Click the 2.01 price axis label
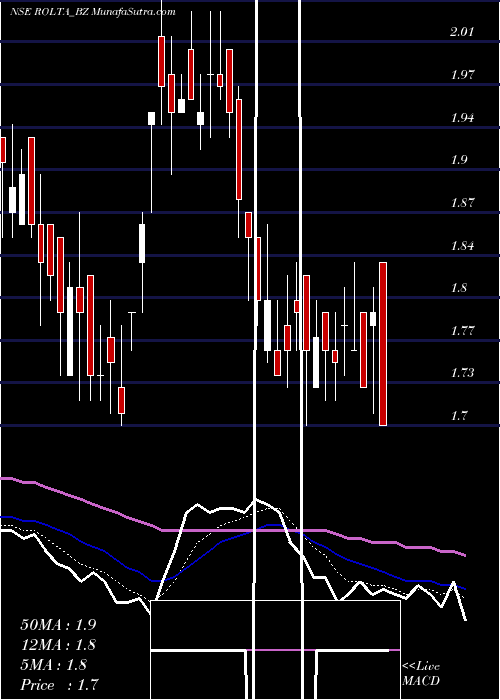Screen dimensions: 500x700 (462, 32)
